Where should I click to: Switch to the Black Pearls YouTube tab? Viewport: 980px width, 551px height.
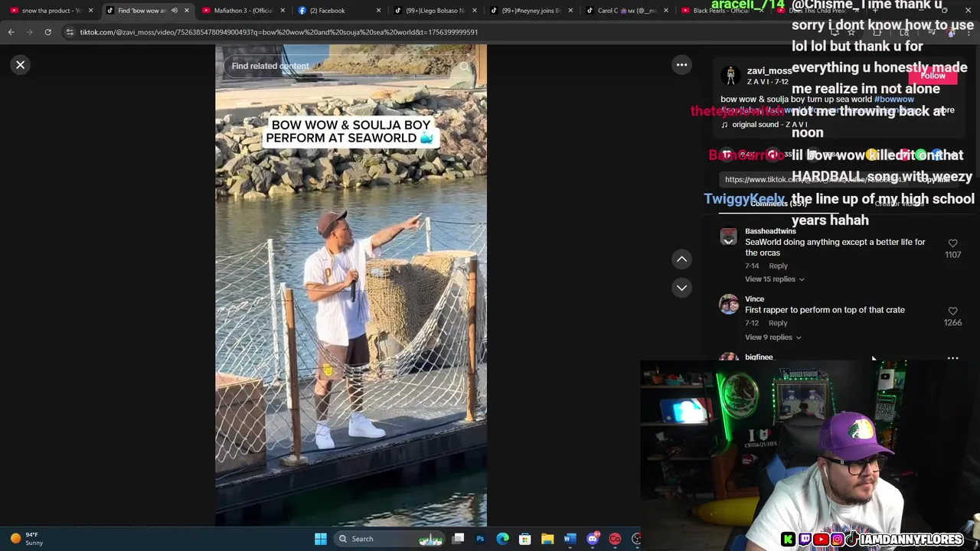point(720,11)
